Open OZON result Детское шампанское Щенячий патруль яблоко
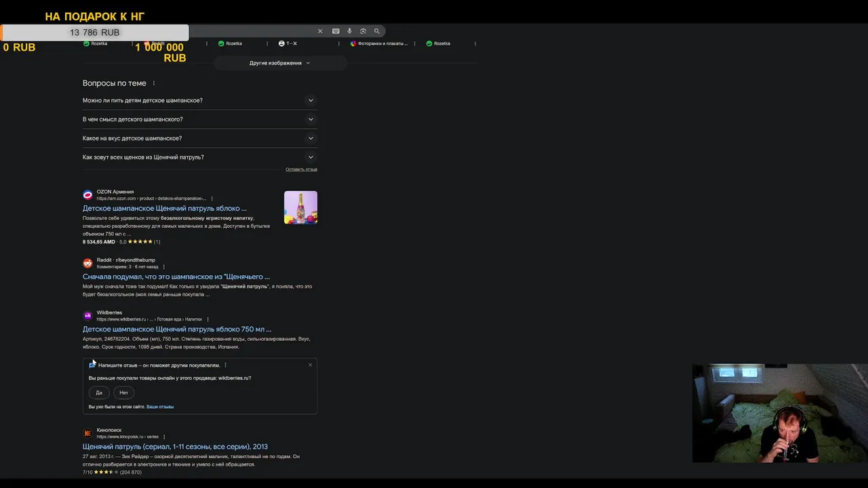This screenshot has height=488, width=868. tap(165, 209)
